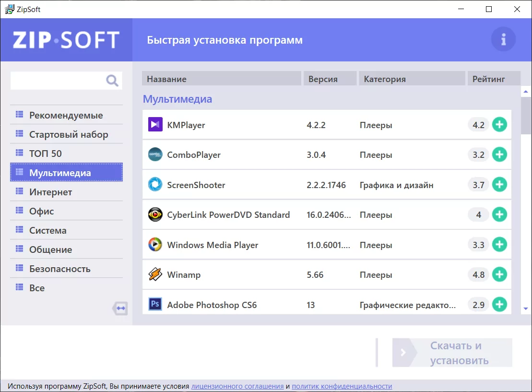Maximize the ZipSoft window

(x=488, y=9)
